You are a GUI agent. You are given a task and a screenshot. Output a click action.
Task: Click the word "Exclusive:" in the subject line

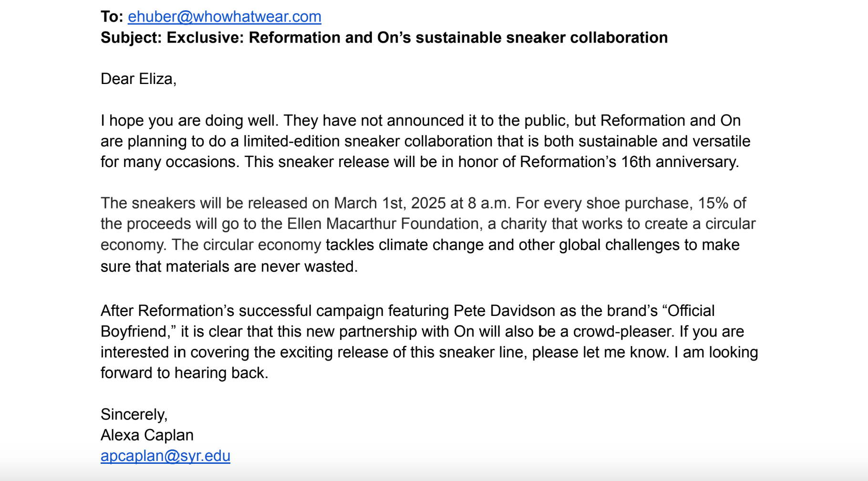(x=205, y=38)
